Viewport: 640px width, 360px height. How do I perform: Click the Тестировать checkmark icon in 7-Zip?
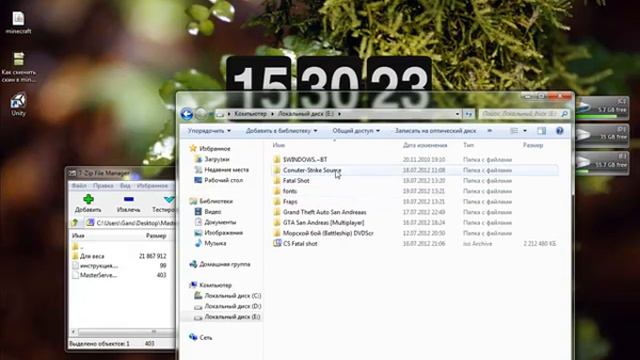click(x=168, y=199)
